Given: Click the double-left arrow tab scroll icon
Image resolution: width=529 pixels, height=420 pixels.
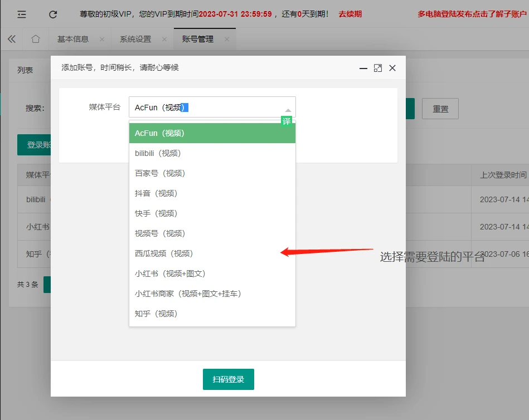Looking at the screenshot, I should coord(12,39).
